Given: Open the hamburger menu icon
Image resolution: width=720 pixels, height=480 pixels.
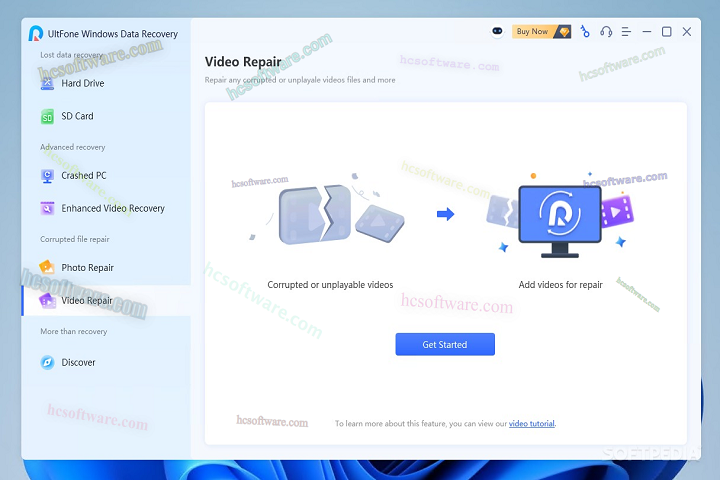Looking at the screenshot, I should (626, 32).
